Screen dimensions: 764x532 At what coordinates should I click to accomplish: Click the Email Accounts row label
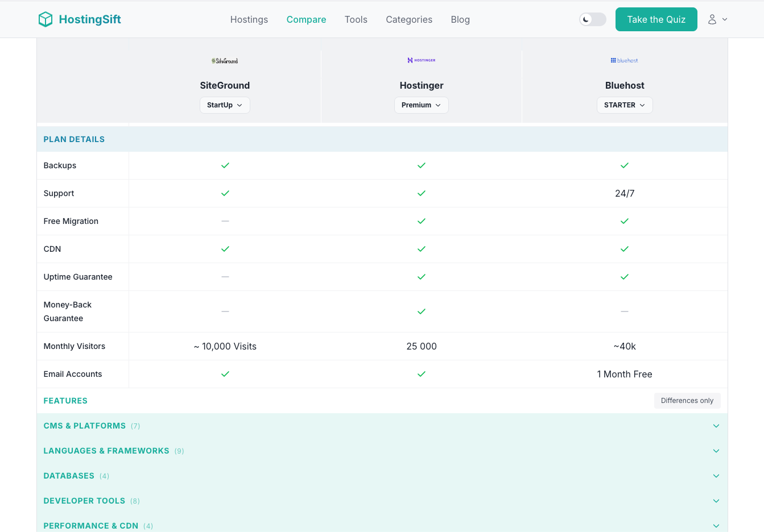coord(73,374)
